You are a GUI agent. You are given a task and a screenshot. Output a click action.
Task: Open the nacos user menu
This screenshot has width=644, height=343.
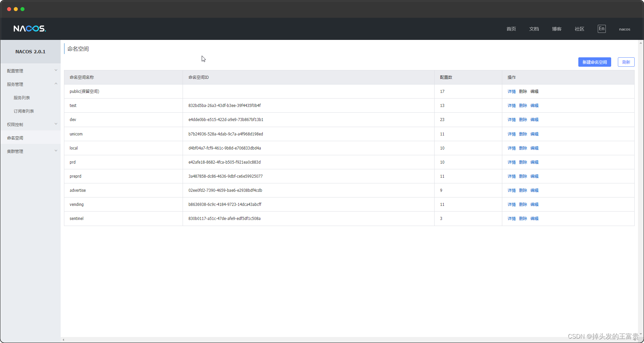625,29
